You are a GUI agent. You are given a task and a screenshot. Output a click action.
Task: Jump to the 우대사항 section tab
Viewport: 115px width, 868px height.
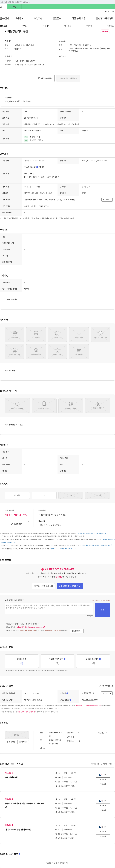[46, 26]
